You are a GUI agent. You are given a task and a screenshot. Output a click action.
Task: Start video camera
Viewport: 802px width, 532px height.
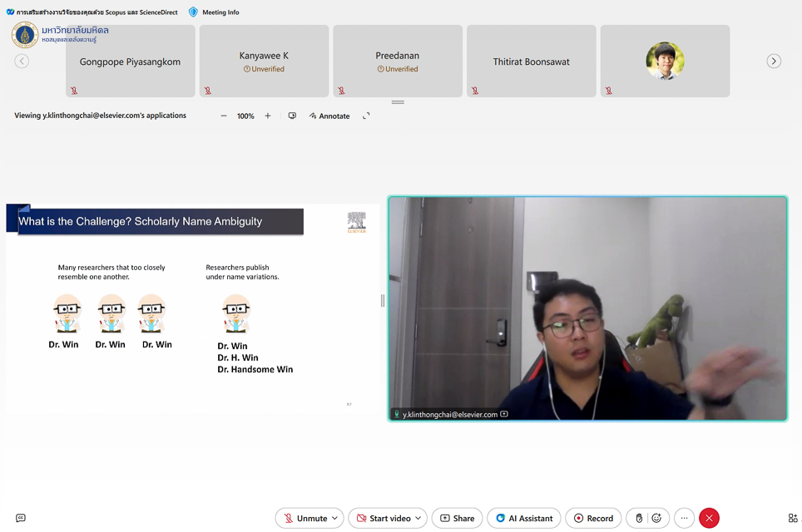tap(382, 518)
